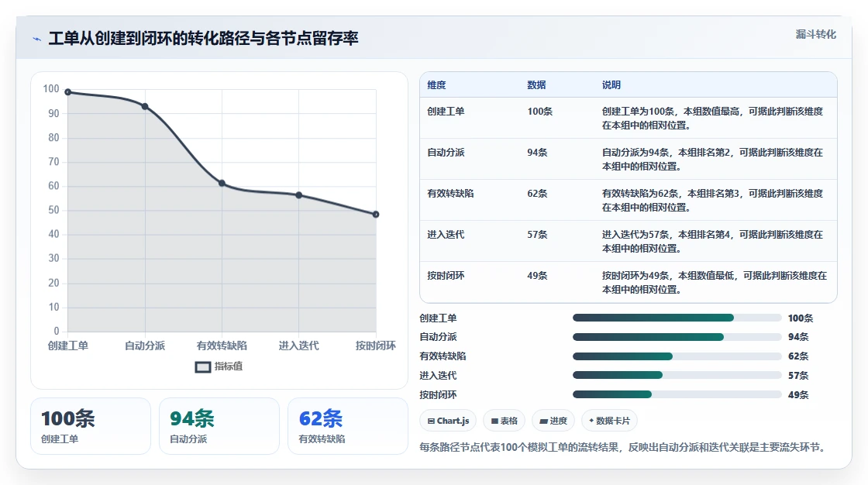This screenshot has height=485, width=868.
Task: Click the 有效转缺陷 data point on chart
Action: pos(222,184)
